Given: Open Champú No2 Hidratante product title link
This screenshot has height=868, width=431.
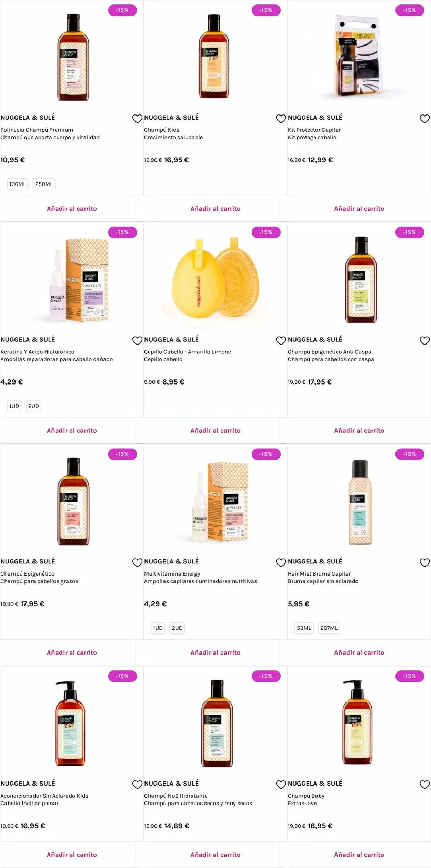Looking at the screenshot, I should tap(176, 796).
